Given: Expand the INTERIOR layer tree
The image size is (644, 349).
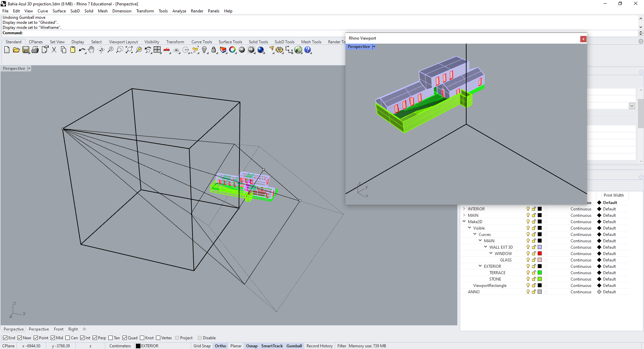Looking at the screenshot, I should (x=464, y=209).
